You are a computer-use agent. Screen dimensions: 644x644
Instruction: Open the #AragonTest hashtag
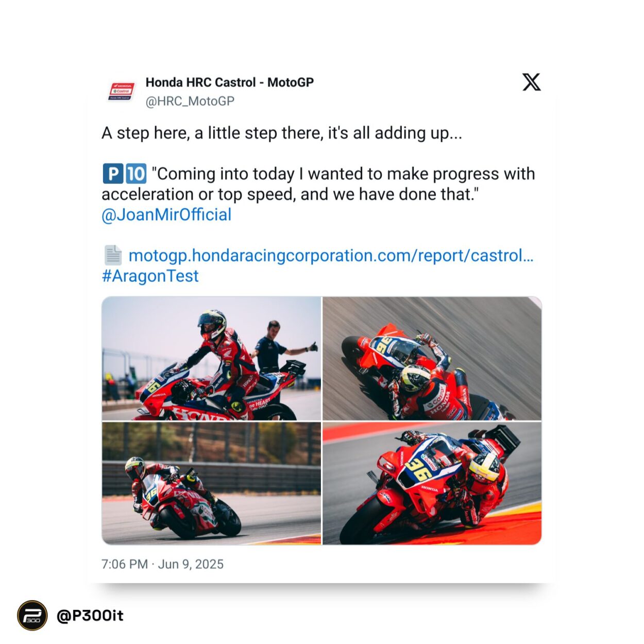pyautogui.click(x=150, y=276)
